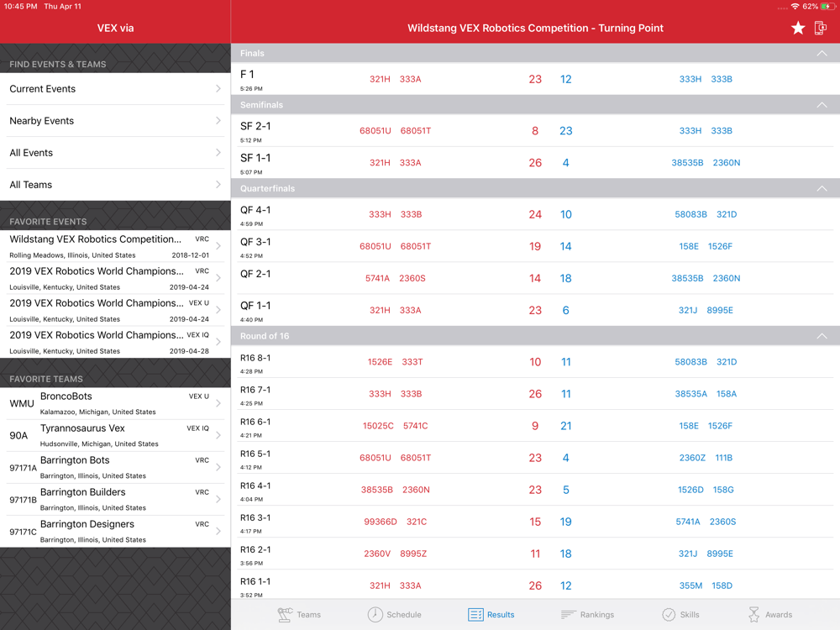Tap blue team 355M in R16 1-1
840x630 pixels.
coord(690,586)
